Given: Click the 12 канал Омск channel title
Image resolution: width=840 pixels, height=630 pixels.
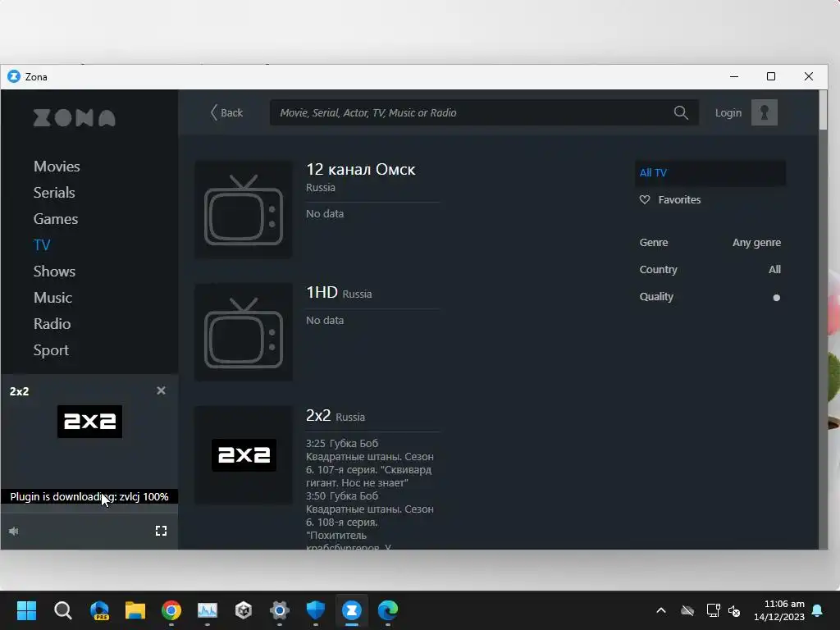Looking at the screenshot, I should point(361,169).
